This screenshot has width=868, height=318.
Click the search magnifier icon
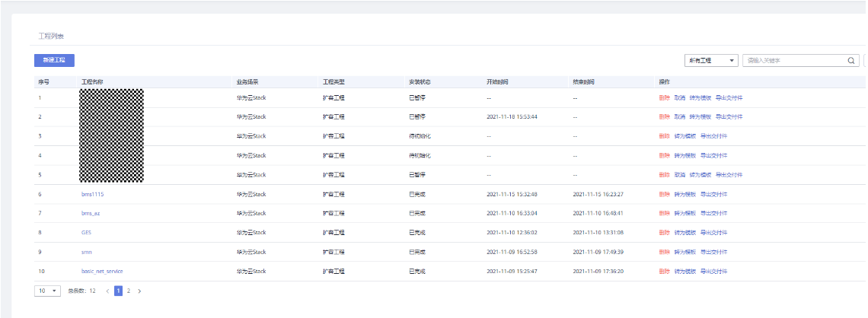click(851, 61)
